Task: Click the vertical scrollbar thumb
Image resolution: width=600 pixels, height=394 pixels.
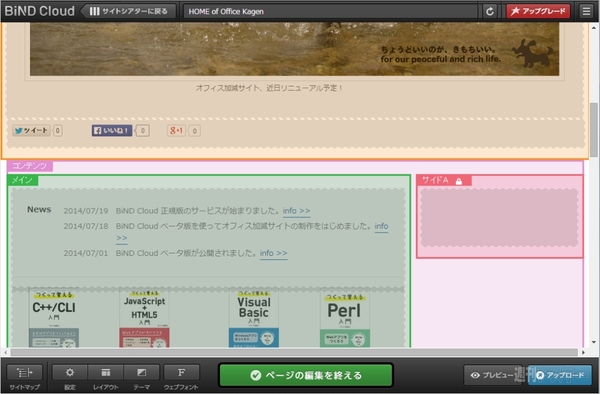Action: tap(593, 129)
